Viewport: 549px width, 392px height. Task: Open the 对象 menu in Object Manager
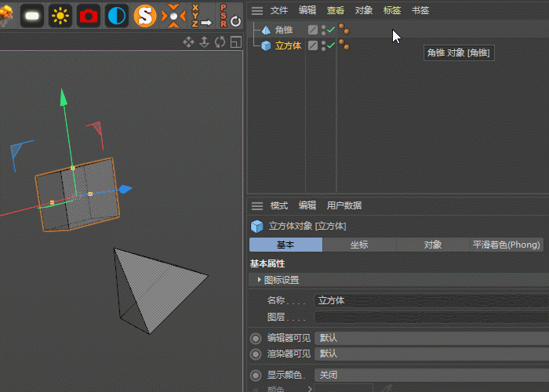364,10
